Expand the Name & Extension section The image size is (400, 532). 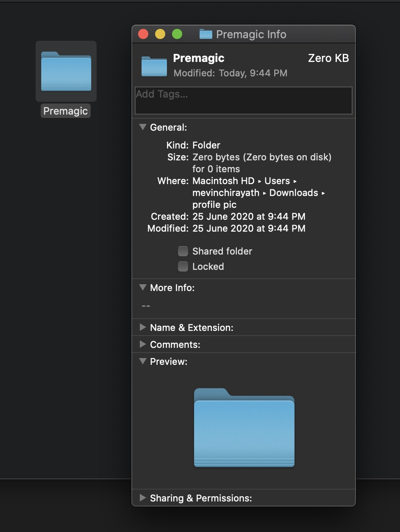143,328
